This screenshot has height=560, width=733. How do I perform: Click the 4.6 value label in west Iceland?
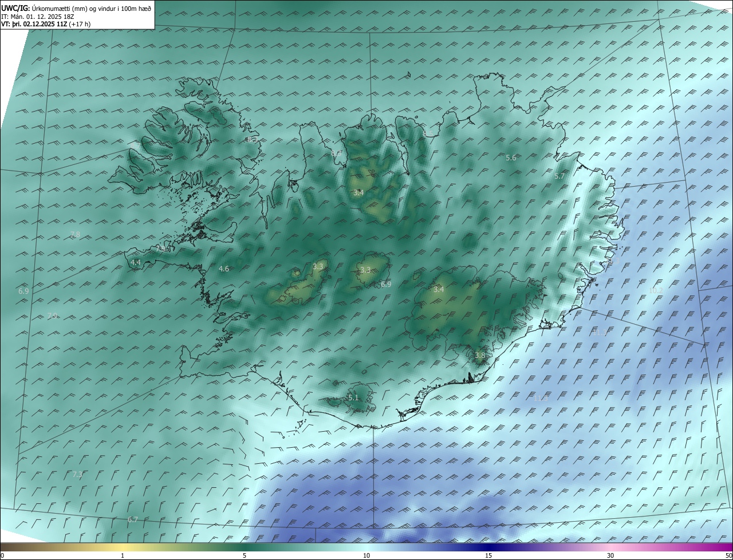click(224, 269)
